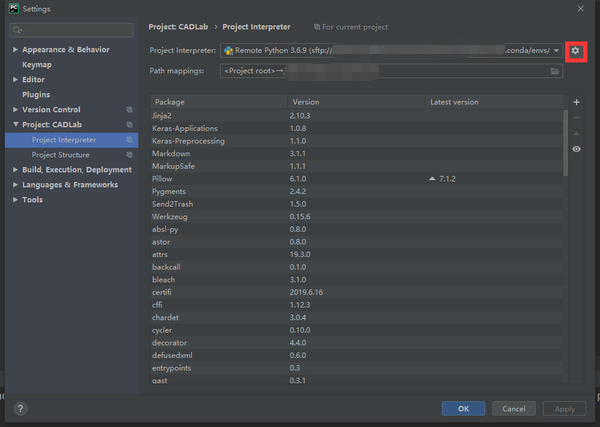Click the settings search field
This screenshot has height=427, width=600.
[72, 30]
